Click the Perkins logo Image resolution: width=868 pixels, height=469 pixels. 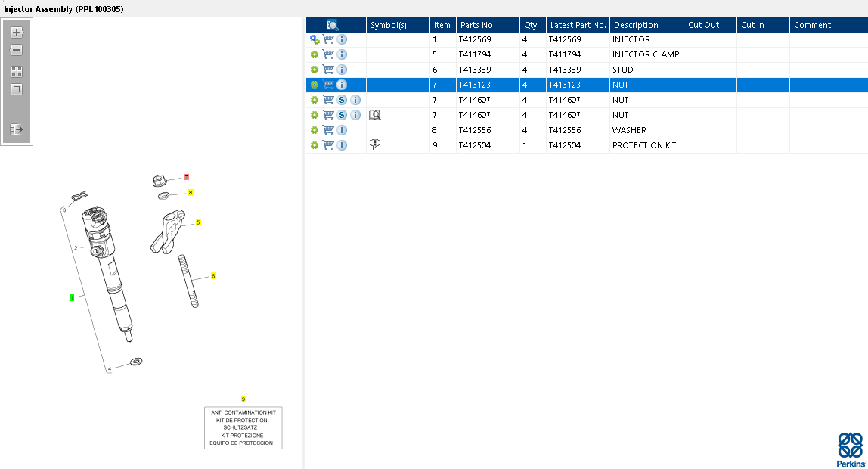coord(850,449)
